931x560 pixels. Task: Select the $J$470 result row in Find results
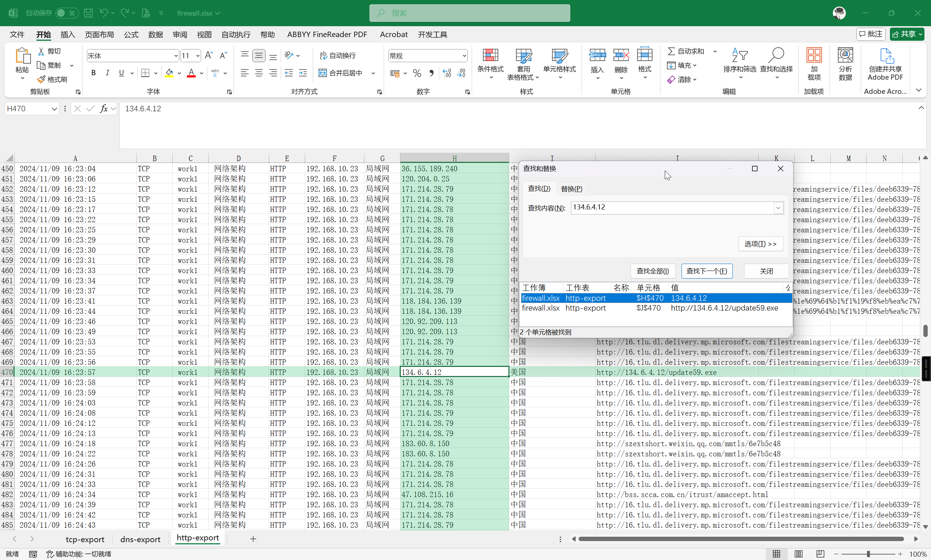[x=656, y=308]
